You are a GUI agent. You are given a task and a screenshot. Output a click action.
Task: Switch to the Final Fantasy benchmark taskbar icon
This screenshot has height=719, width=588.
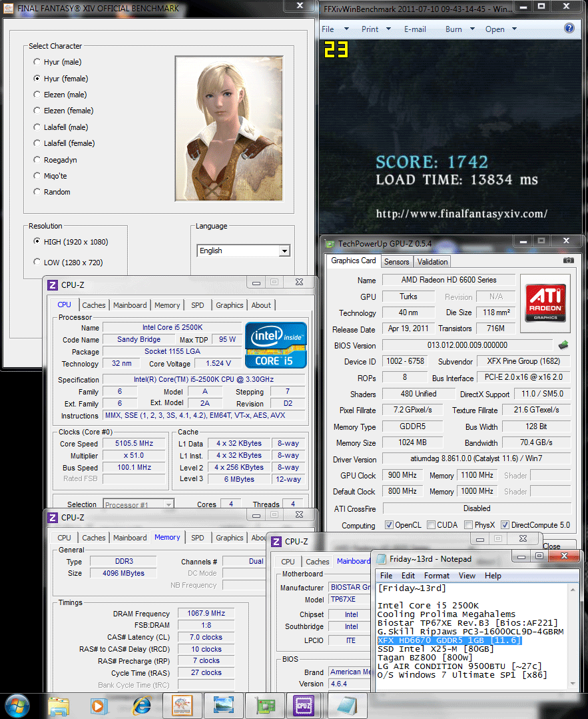182,706
